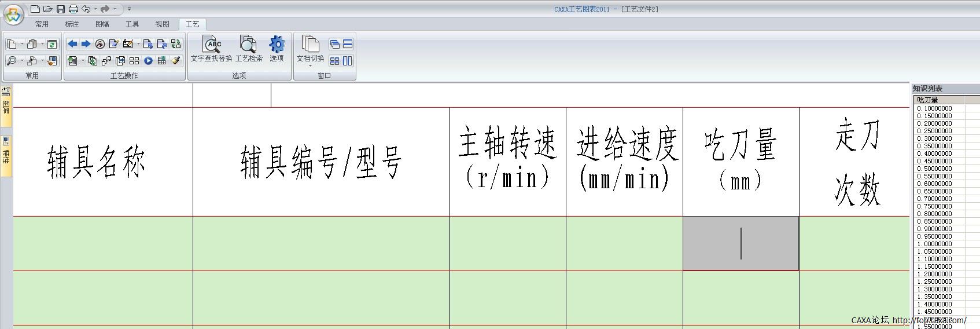Select the 工艺 ribbon tab
980x329 pixels.
(x=192, y=24)
